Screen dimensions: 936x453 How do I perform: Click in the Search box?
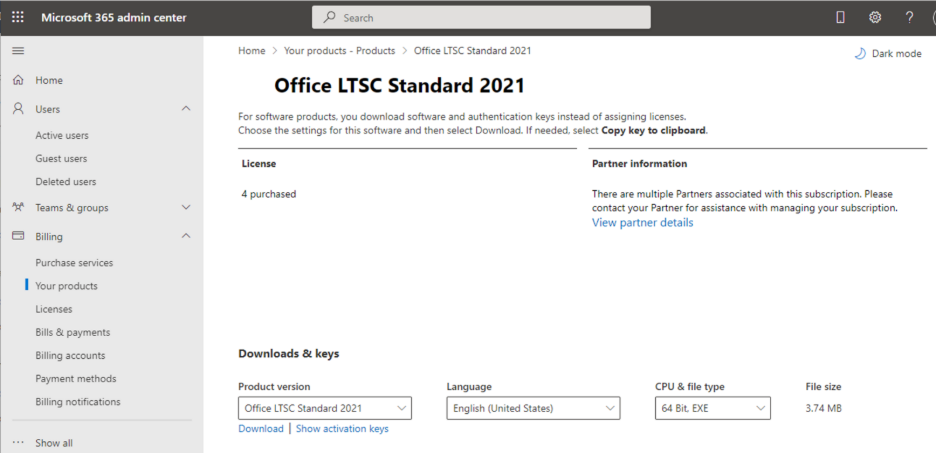point(481,17)
